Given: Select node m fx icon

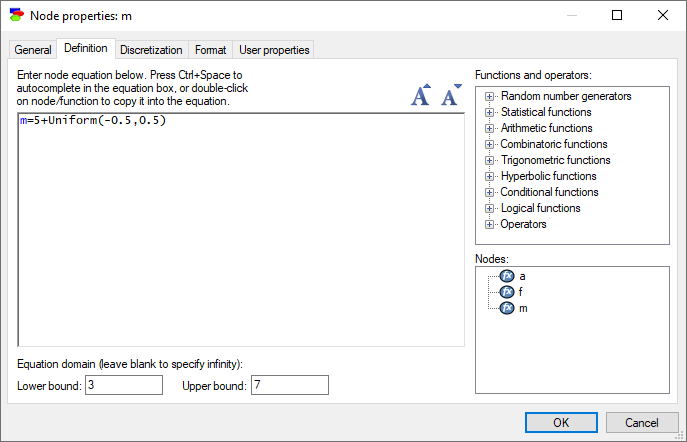Looking at the screenshot, I should pyautogui.click(x=507, y=308).
